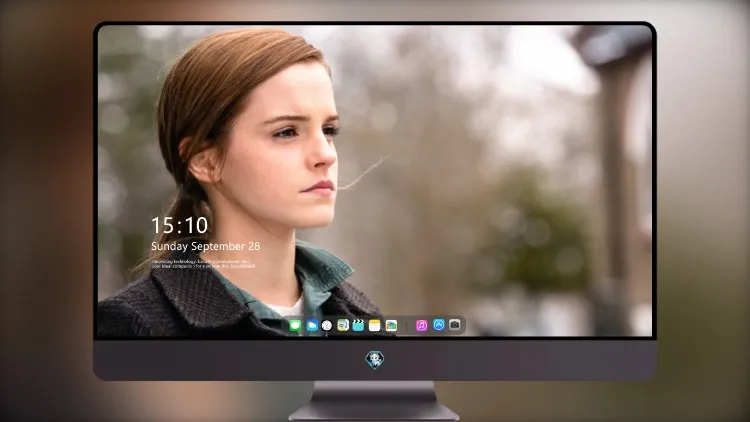Open the blue App Store icon

click(x=439, y=325)
